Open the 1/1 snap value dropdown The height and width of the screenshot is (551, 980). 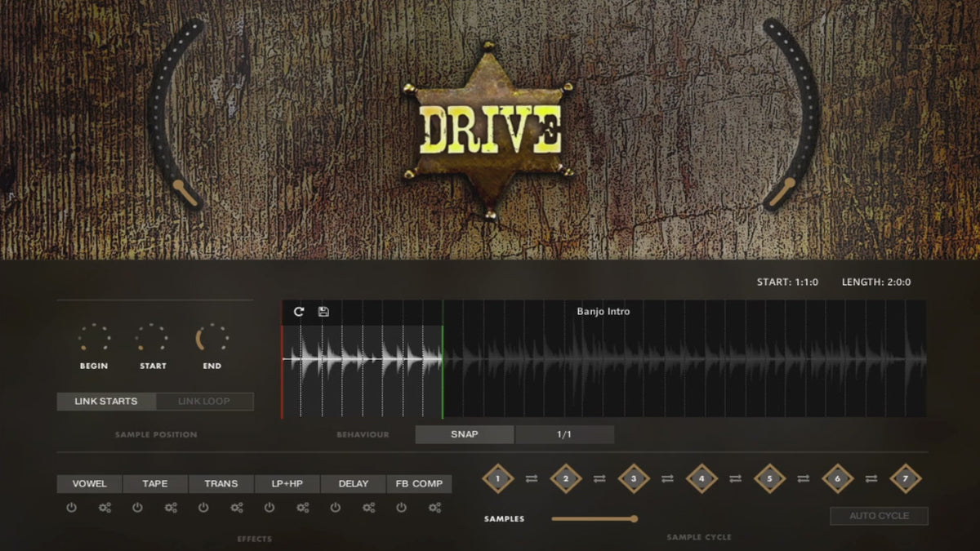pos(564,434)
